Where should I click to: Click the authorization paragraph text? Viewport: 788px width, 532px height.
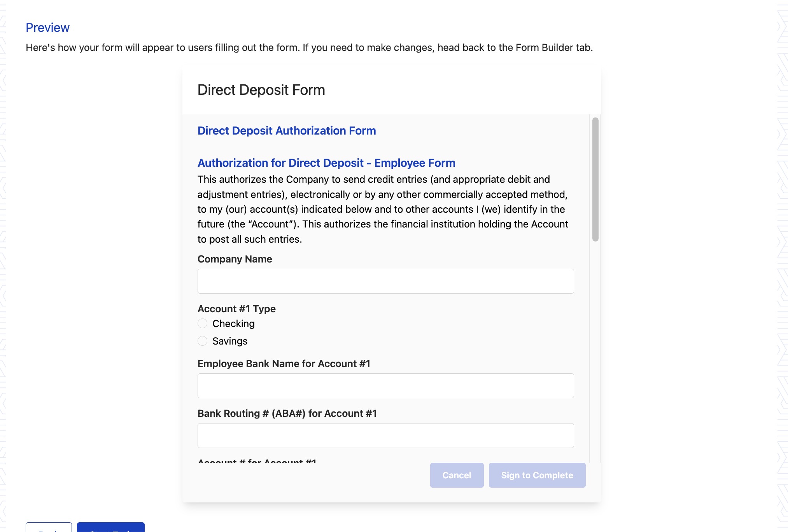pyautogui.click(x=383, y=209)
